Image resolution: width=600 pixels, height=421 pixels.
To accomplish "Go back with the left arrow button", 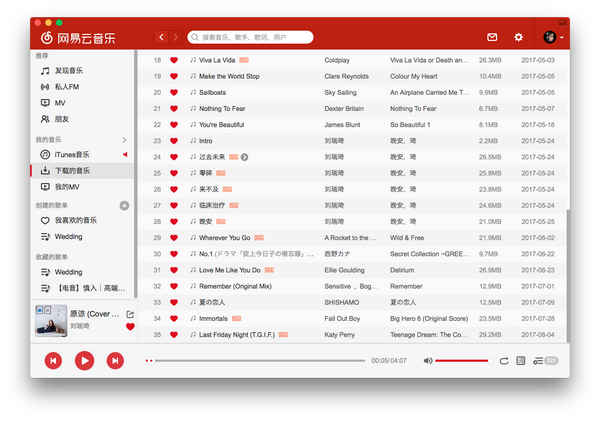I will [161, 37].
